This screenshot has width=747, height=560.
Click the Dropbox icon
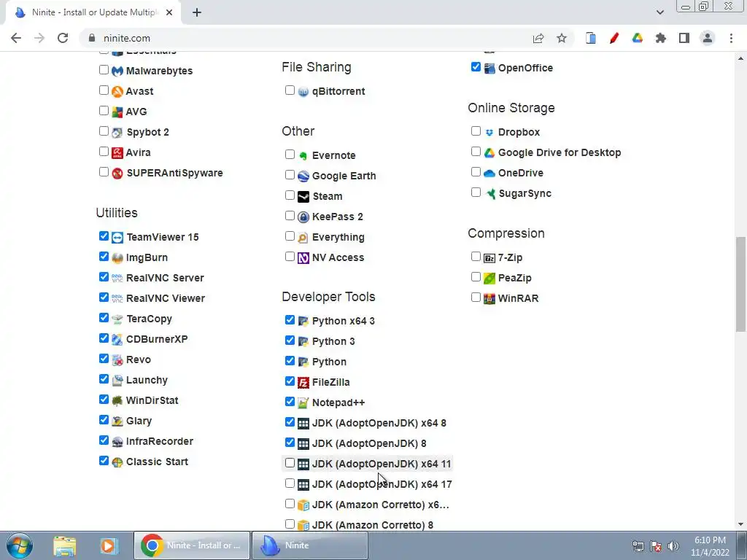pyautogui.click(x=489, y=133)
